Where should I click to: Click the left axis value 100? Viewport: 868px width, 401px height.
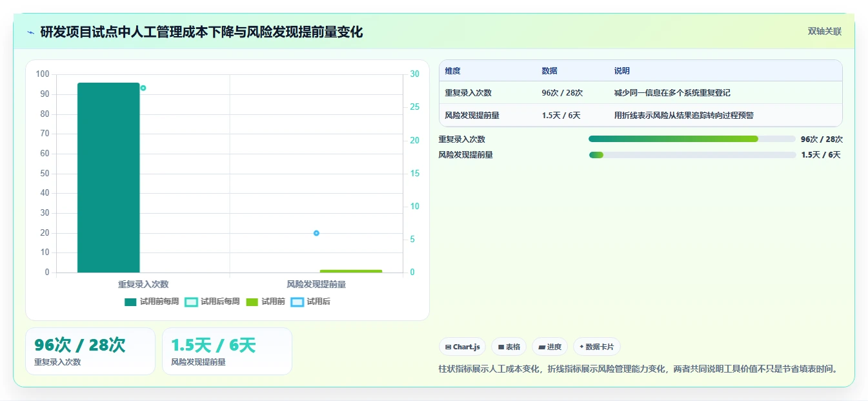pos(43,74)
